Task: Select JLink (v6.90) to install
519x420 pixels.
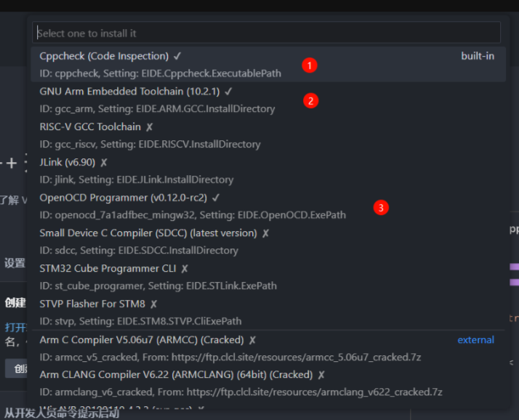Action: point(268,171)
